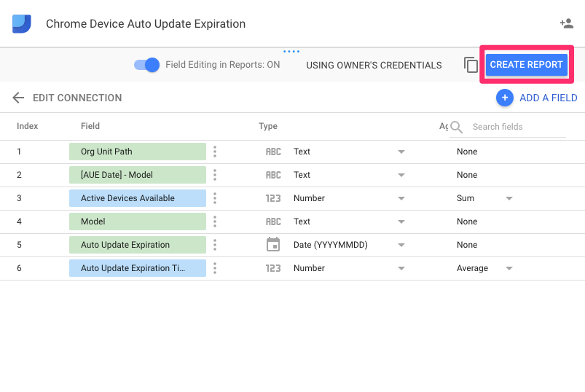Expand type dropdown for Org Unit Path
This screenshot has width=585, height=392.
(x=401, y=152)
